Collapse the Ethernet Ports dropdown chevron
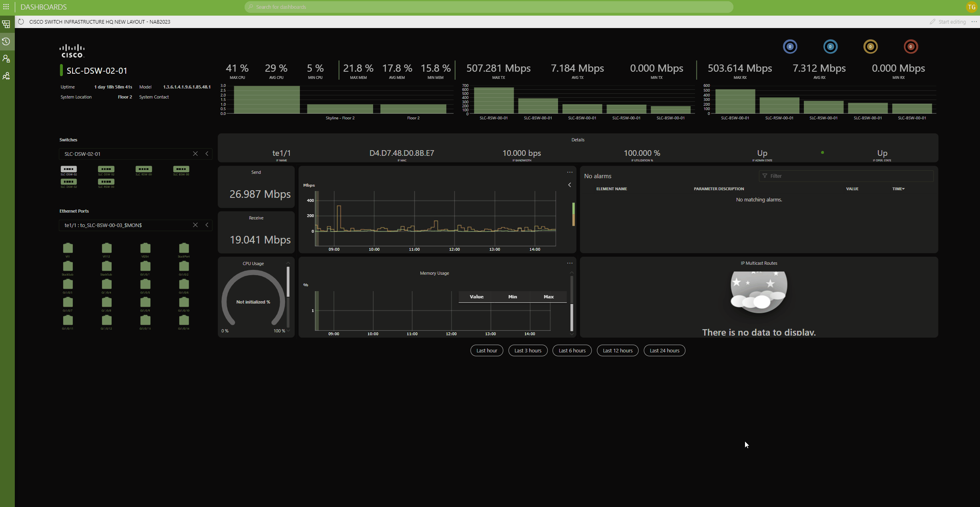The height and width of the screenshot is (507, 980). tap(207, 225)
